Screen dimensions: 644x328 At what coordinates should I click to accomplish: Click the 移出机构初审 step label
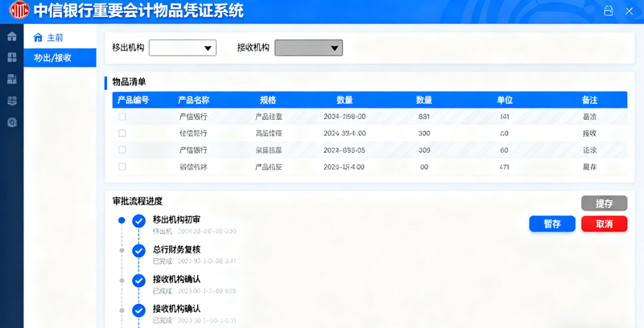pyautogui.click(x=176, y=219)
